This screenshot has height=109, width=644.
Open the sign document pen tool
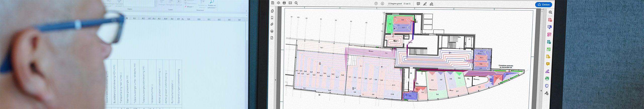click(x=431, y=4)
